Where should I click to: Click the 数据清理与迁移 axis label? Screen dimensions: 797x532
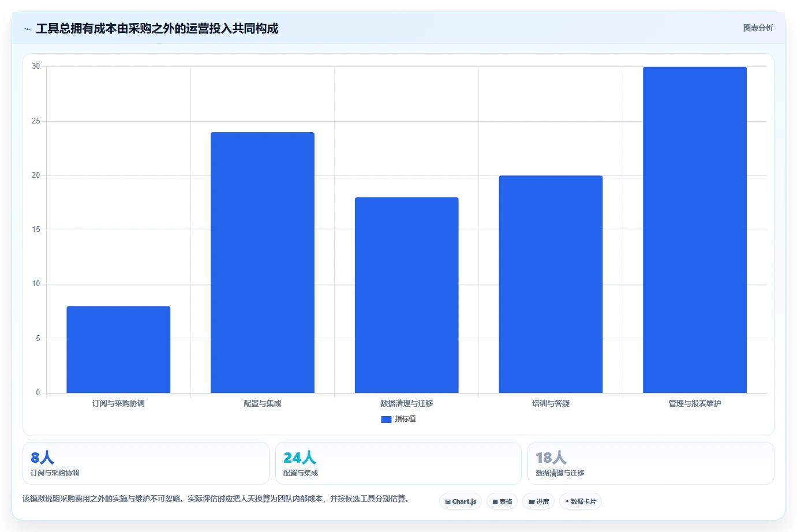(406, 403)
